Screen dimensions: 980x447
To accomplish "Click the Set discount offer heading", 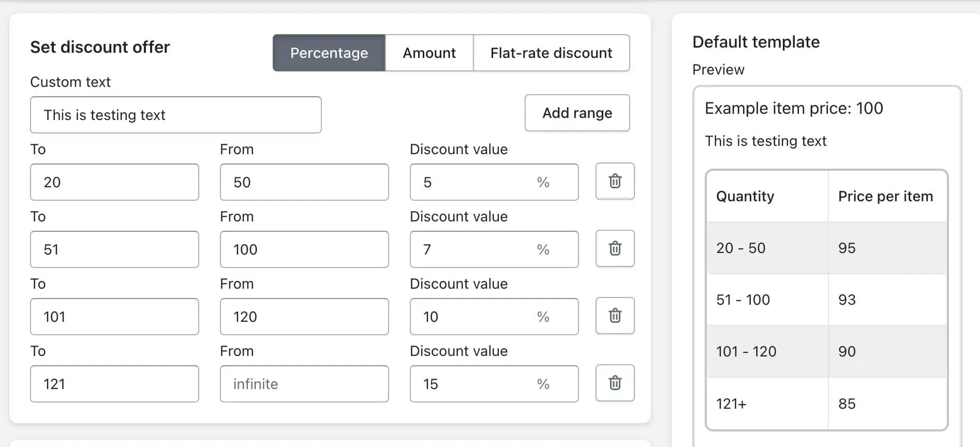I will click(100, 47).
